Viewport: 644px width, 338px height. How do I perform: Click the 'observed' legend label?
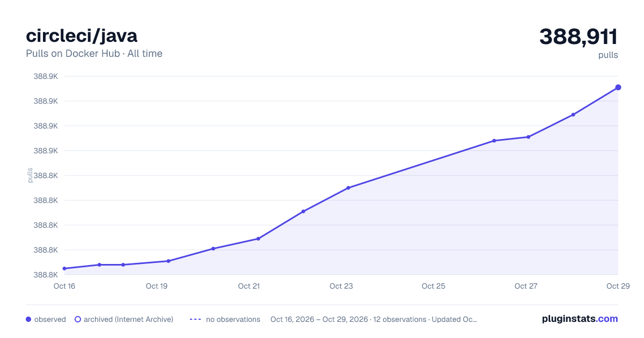point(50,319)
